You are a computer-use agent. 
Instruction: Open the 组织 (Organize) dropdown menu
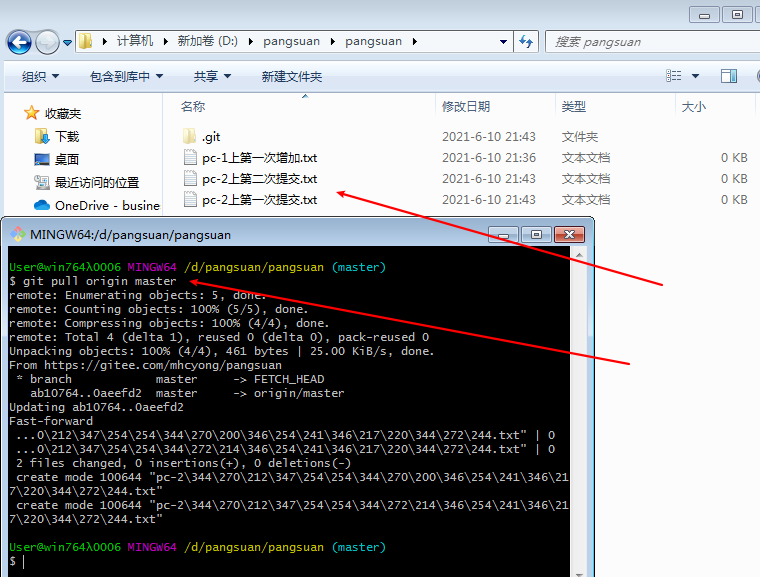(x=40, y=76)
